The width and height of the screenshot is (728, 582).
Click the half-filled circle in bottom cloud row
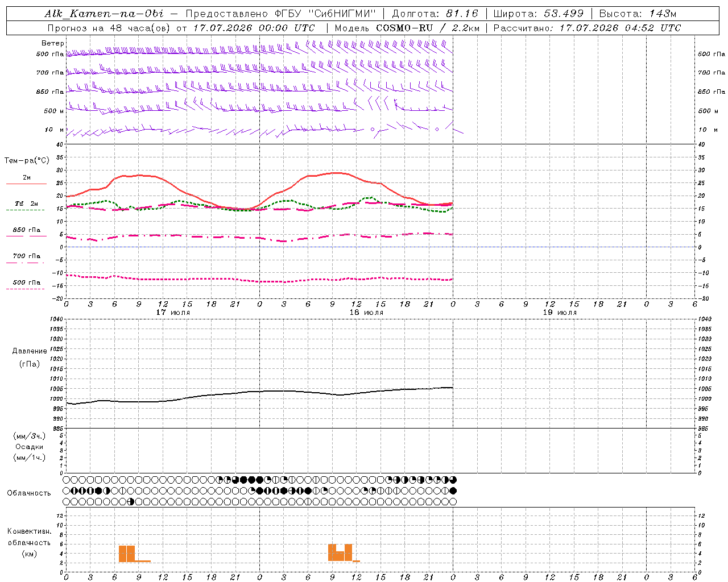(x=131, y=502)
